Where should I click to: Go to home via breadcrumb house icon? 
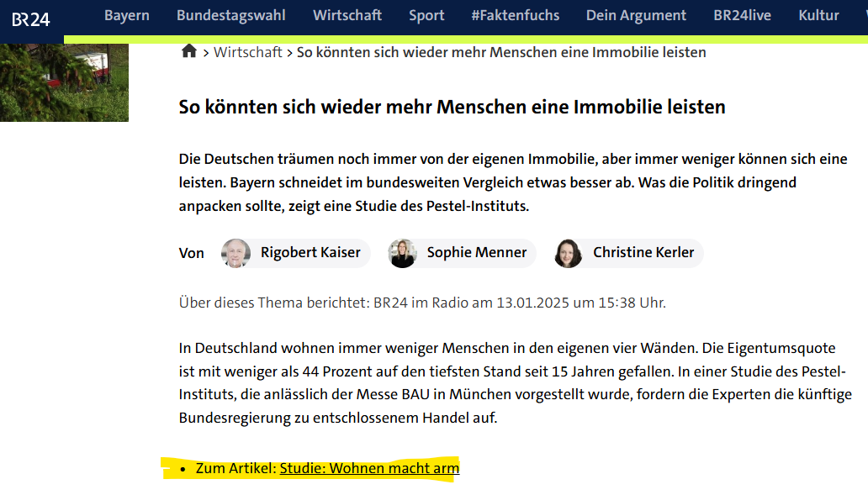point(189,51)
